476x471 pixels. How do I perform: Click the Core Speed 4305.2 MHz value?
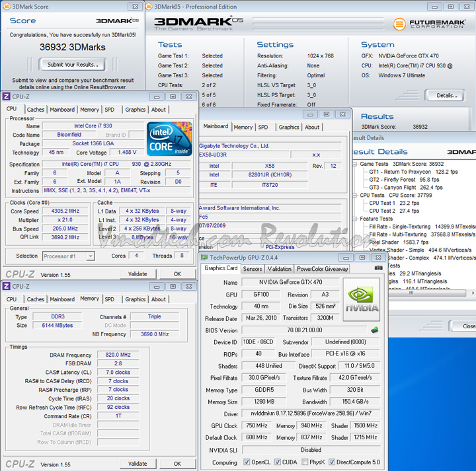click(65, 211)
